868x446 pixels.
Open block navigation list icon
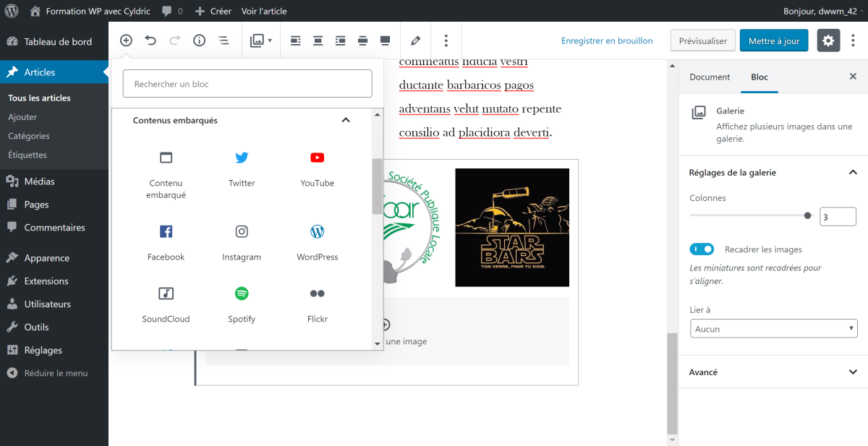tap(224, 40)
